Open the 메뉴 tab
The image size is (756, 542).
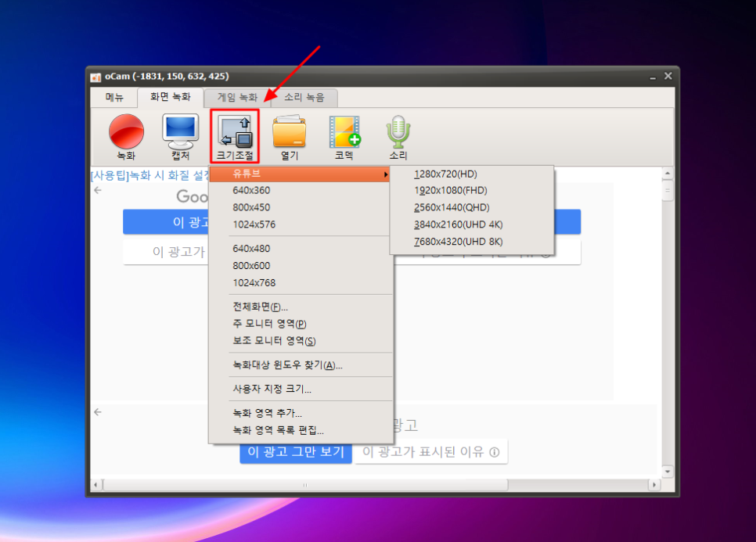click(114, 97)
